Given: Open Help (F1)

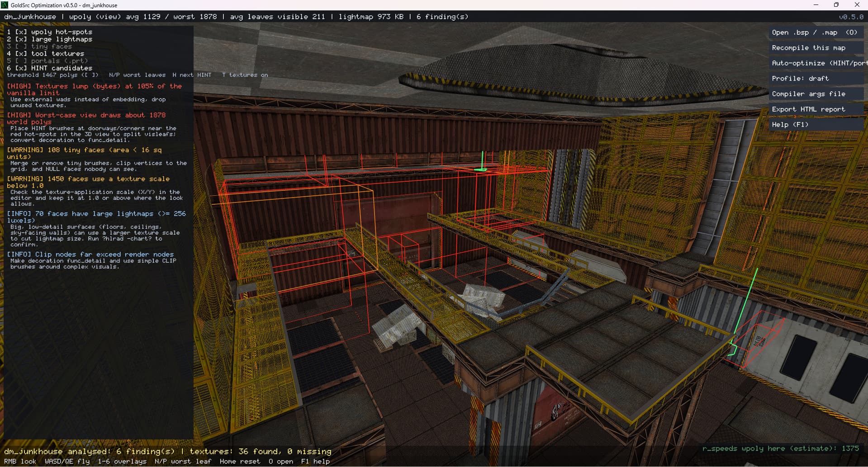Looking at the screenshot, I should pos(816,125).
